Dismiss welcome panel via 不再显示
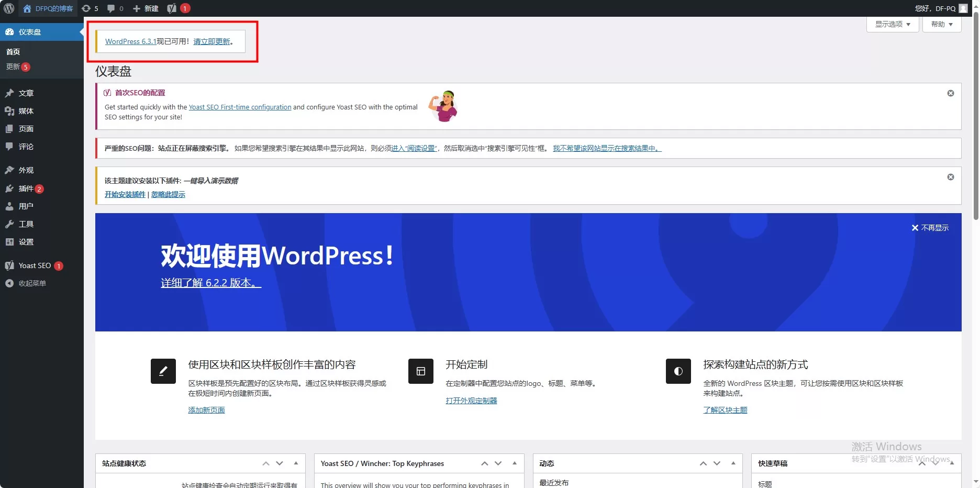The image size is (980, 488). 930,228
